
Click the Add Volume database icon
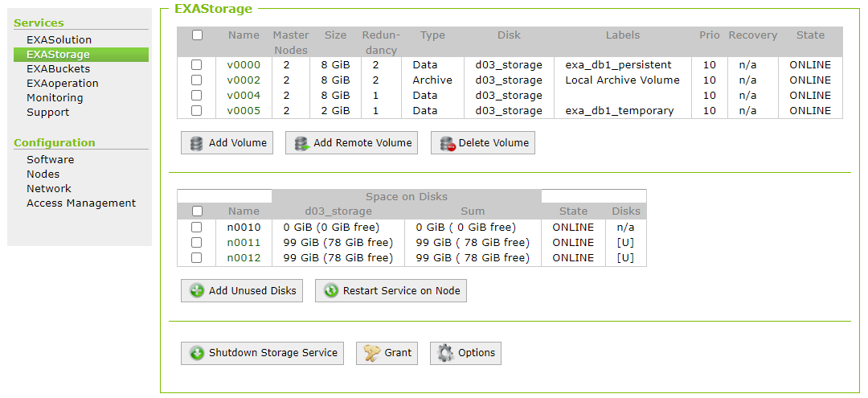[197, 143]
